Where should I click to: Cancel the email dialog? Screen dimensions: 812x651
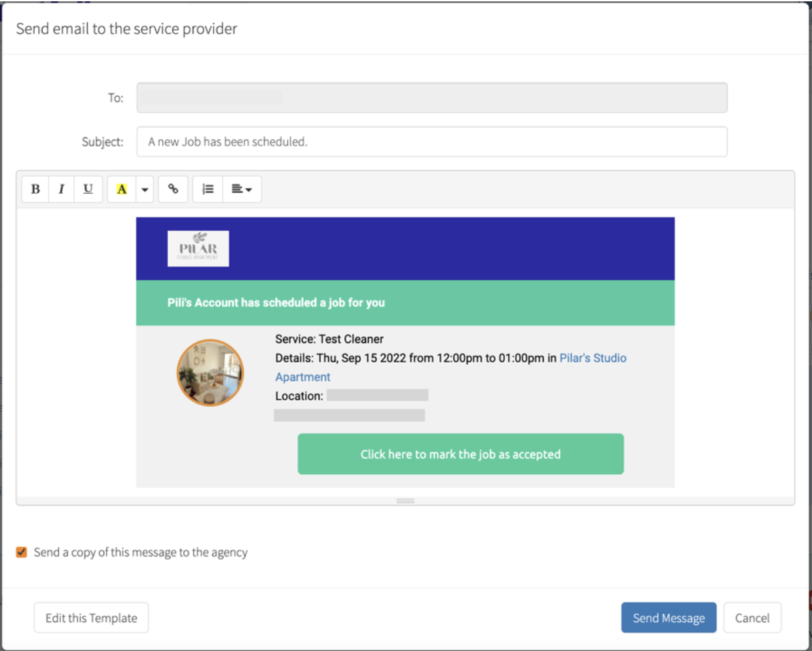pyautogui.click(x=752, y=617)
